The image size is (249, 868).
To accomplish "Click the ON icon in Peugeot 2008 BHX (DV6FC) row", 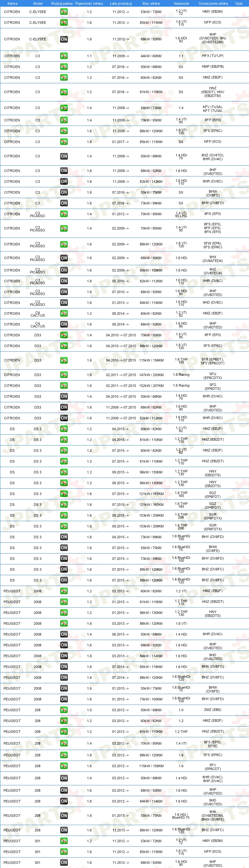I will tap(64, 667).
